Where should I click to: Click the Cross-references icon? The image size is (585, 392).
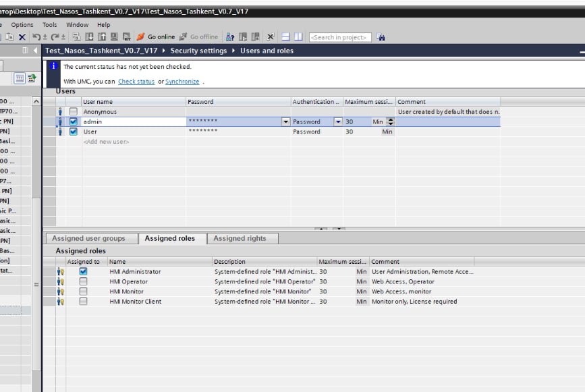pyautogui.click(x=271, y=36)
